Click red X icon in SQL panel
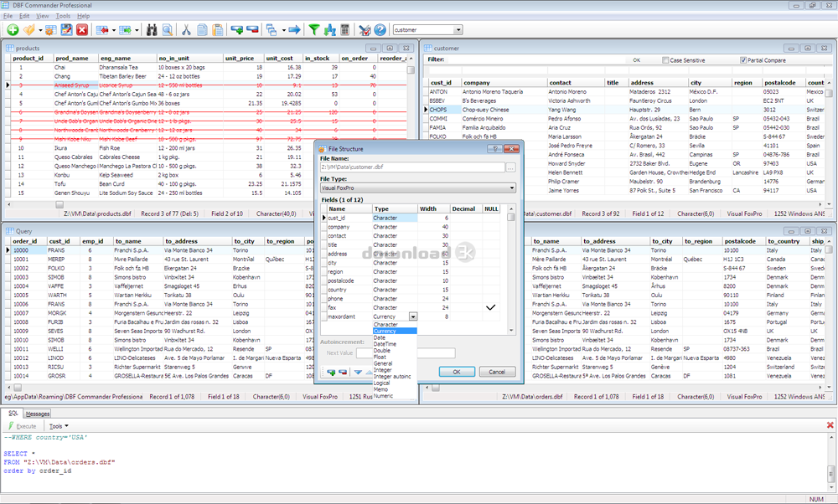This screenshot has height=504, width=838. 830,425
